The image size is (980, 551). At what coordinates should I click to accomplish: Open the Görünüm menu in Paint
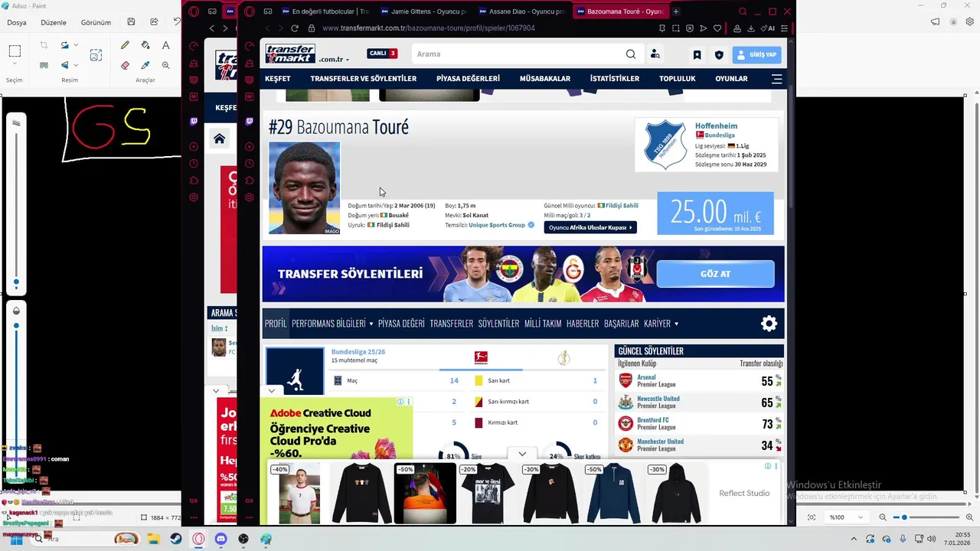click(x=96, y=22)
